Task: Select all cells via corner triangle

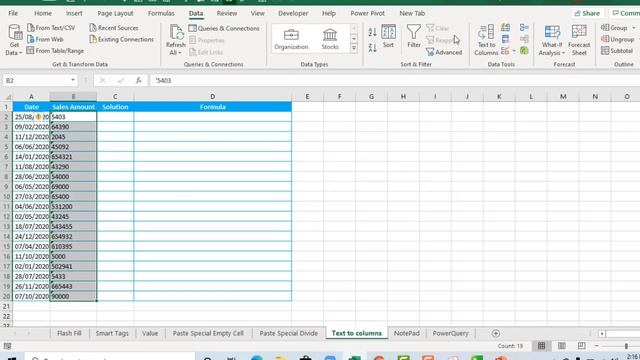Action: click(x=7, y=97)
